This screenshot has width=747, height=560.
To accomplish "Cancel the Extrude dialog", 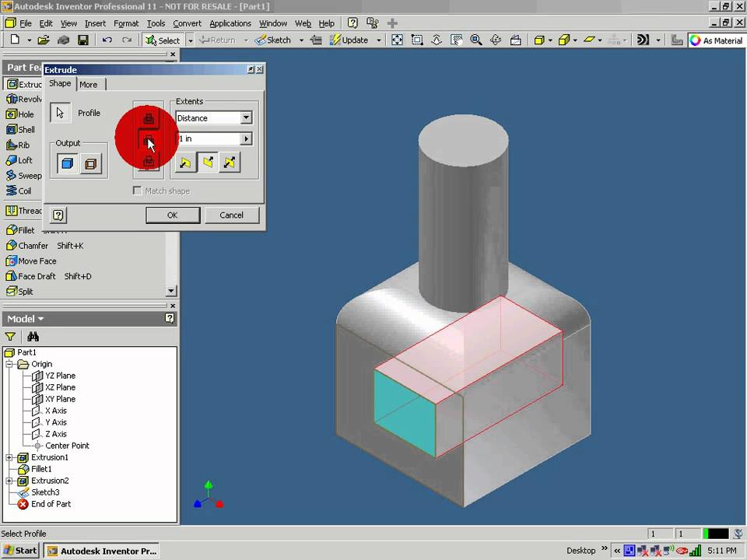I will [x=231, y=215].
